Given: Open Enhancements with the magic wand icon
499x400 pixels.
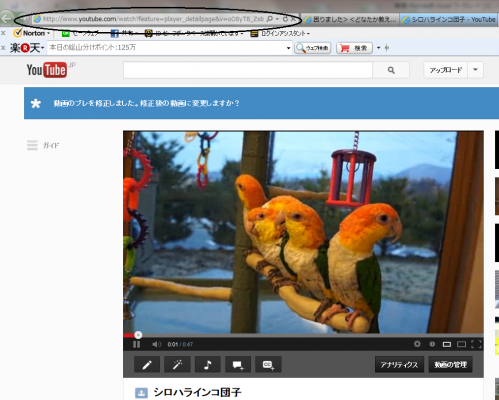Looking at the screenshot, I should (x=177, y=365).
